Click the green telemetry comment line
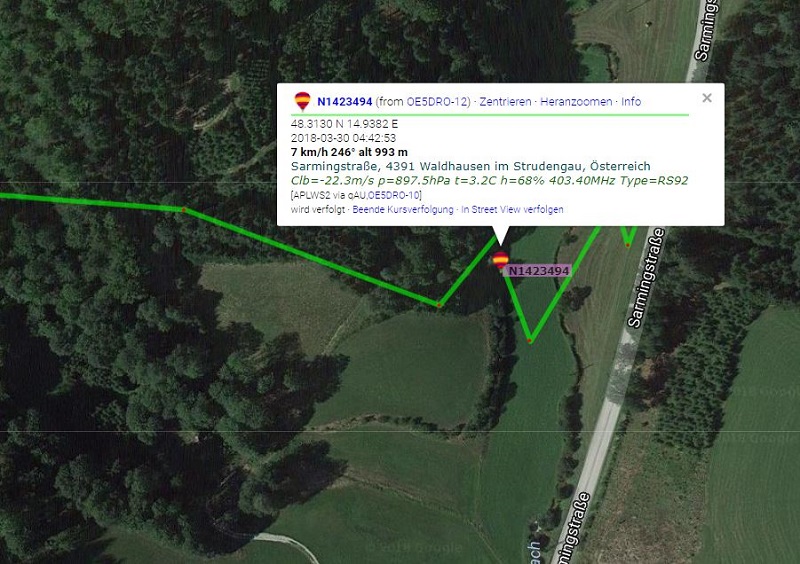The width and height of the screenshot is (800, 564). click(x=489, y=180)
